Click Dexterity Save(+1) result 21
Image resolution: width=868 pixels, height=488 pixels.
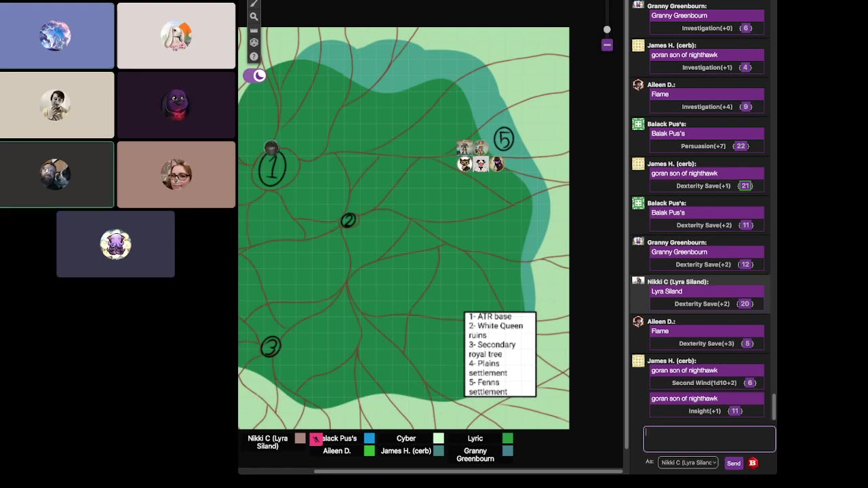click(x=745, y=186)
